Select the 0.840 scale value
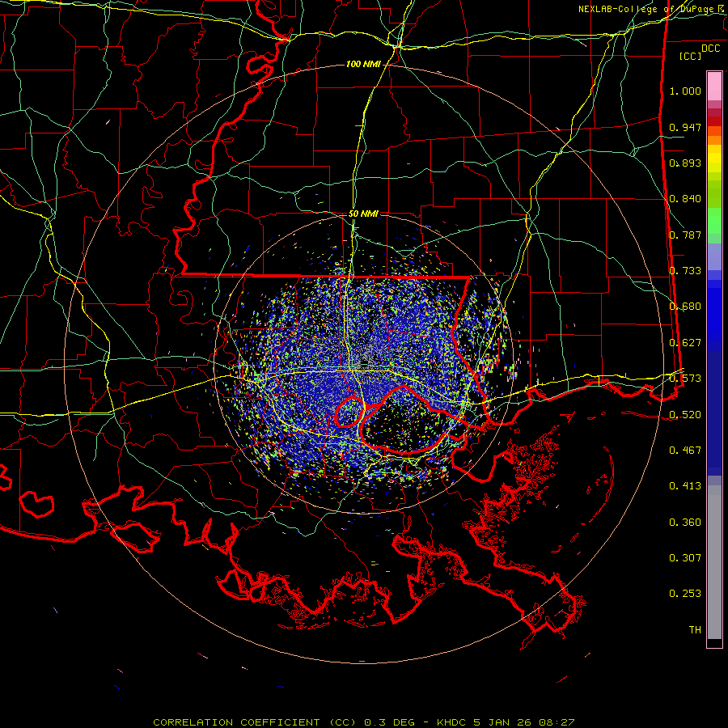This screenshot has width=728, height=728. 685,199
